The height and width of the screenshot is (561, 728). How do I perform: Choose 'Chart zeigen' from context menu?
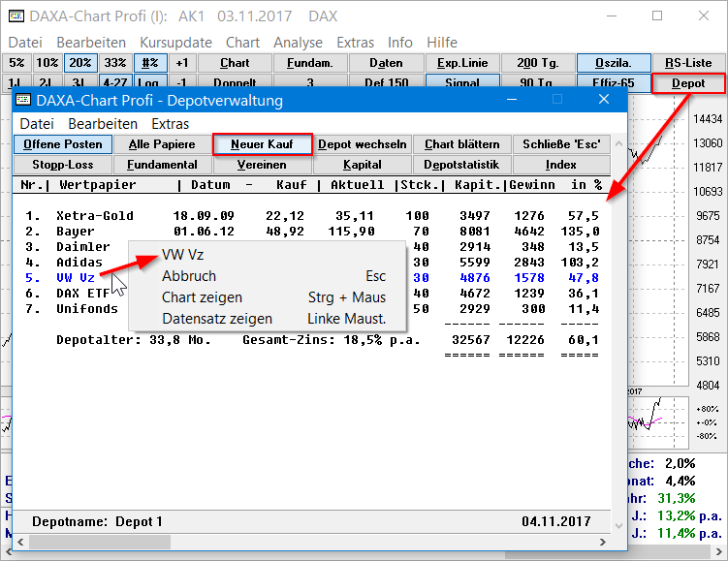click(202, 297)
